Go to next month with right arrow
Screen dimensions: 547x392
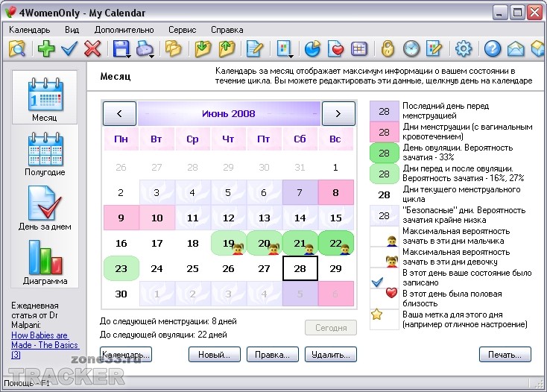[338, 114]
